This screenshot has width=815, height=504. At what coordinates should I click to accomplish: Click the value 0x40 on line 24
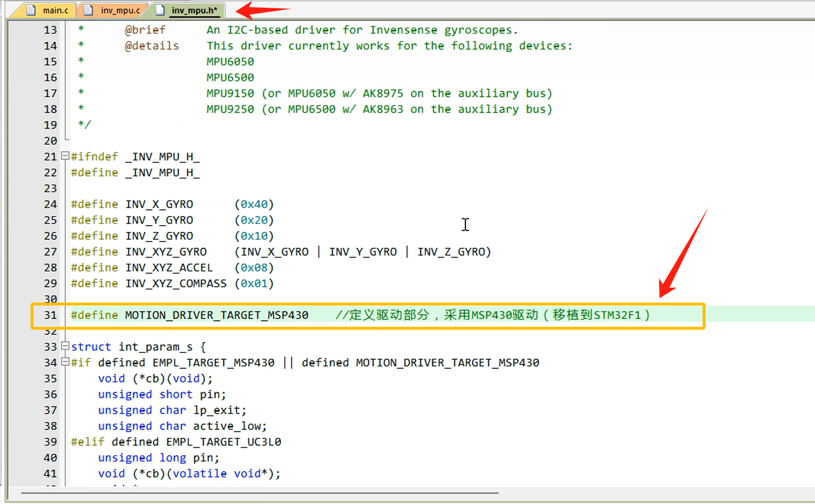pyautogui.click(x=254, y=204)
